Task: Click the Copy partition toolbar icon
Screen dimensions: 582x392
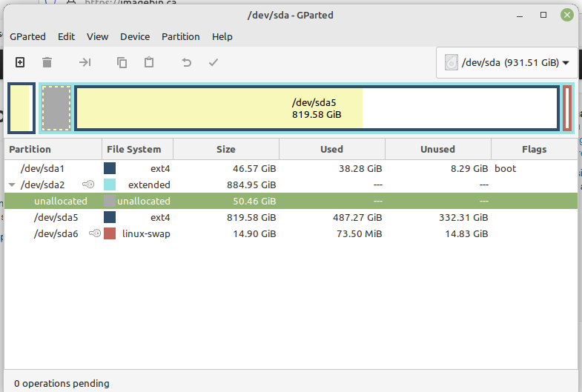Action: click(x=122, y=62)
